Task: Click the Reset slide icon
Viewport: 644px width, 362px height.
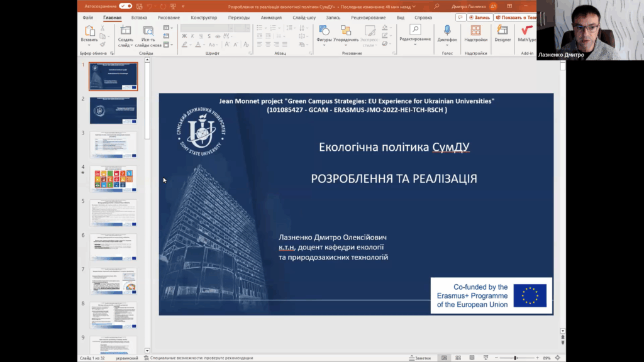Action: tap(166, 36)
